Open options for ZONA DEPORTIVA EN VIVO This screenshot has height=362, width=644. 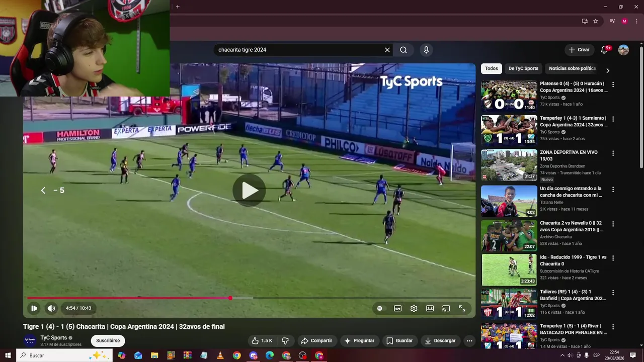(x=613, y=153)
